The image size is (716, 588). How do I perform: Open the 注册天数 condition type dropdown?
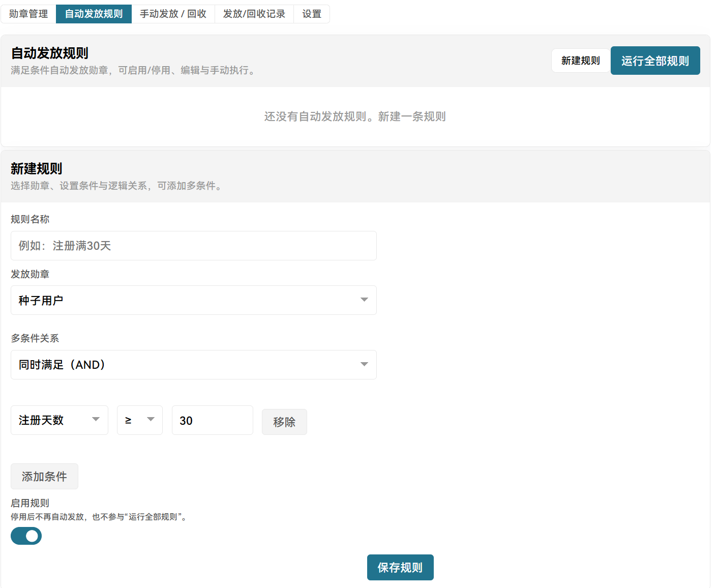(59, 420)
